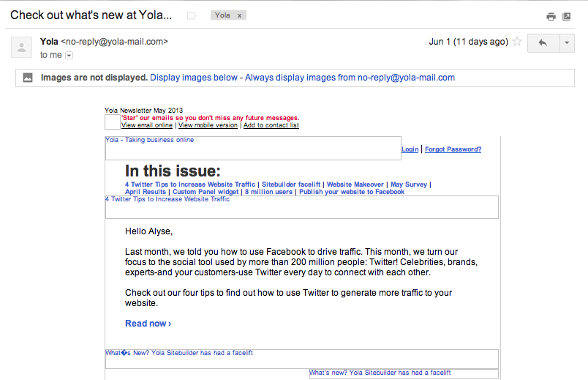Open 'April Results' link
588x380 pixels.
click(146, 192)
